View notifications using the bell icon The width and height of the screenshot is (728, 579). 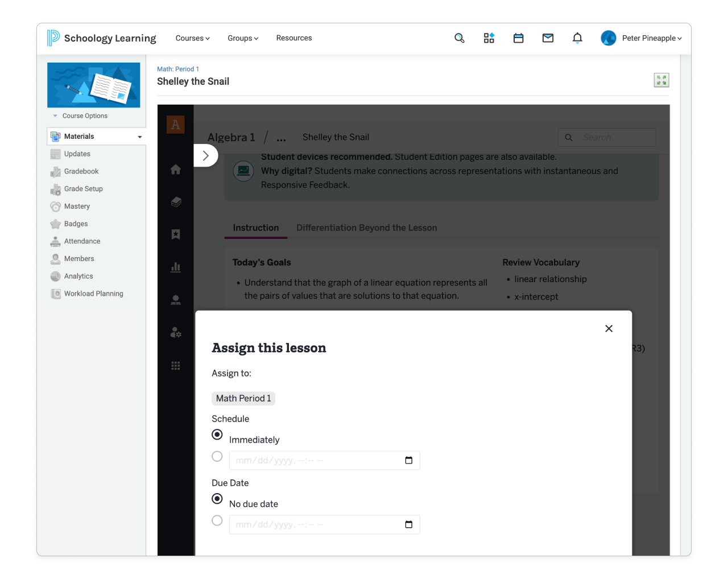[577, 38]
